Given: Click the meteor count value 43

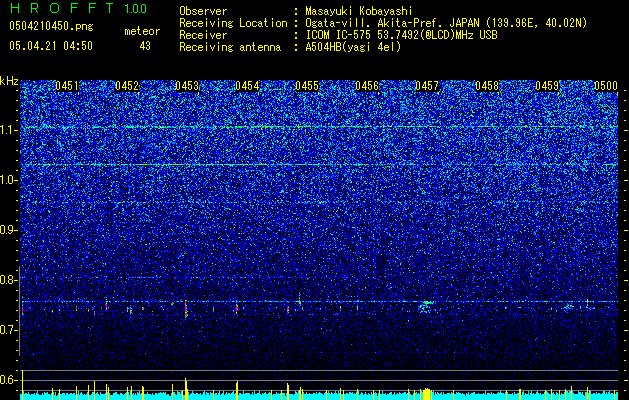Looking at the screenshot, I should [145, 46].
